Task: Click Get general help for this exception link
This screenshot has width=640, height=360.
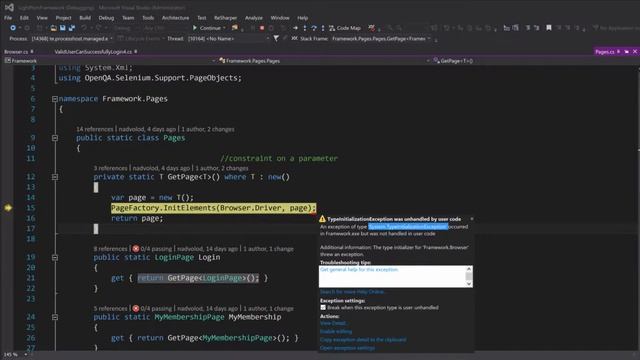Action: 359,270
